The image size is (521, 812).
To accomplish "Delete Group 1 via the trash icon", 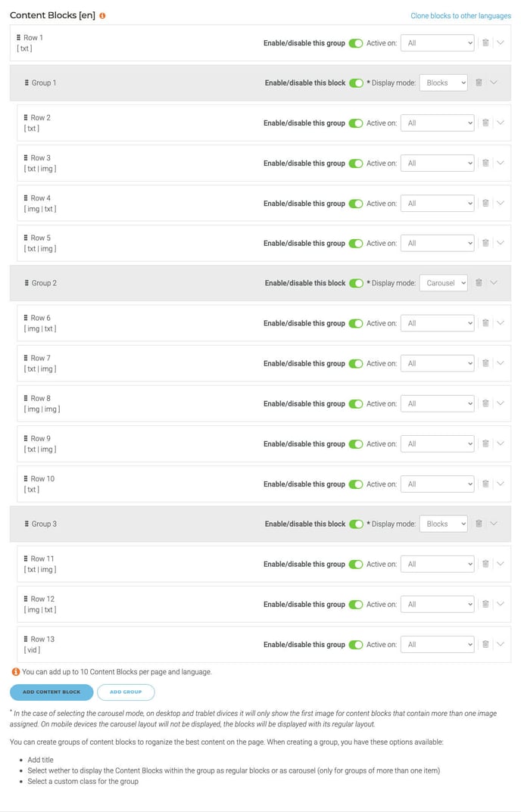I will (478, 82).
